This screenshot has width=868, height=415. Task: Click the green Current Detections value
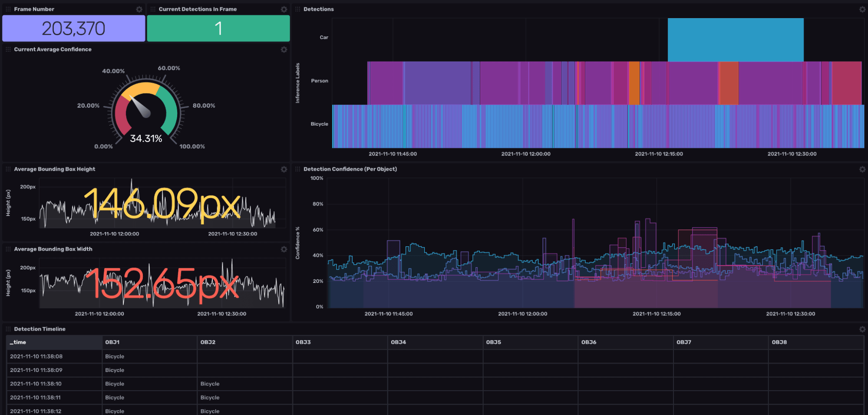pos(218,28)
